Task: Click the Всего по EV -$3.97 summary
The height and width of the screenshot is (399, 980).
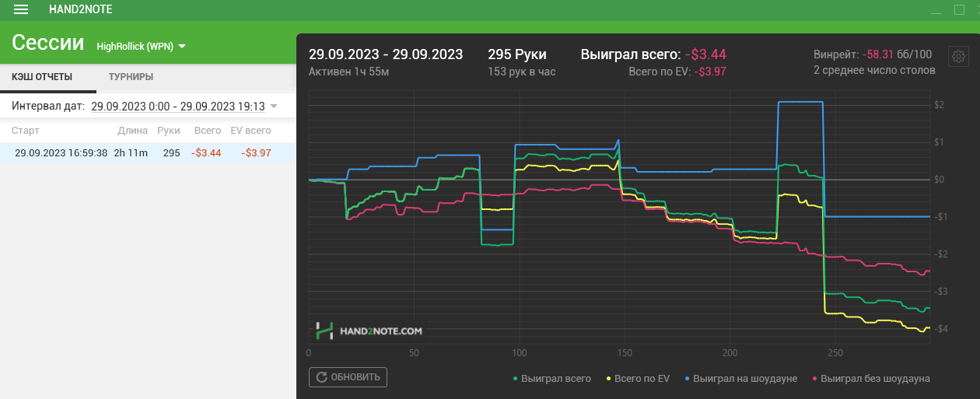Action: (x=677, y=71)
